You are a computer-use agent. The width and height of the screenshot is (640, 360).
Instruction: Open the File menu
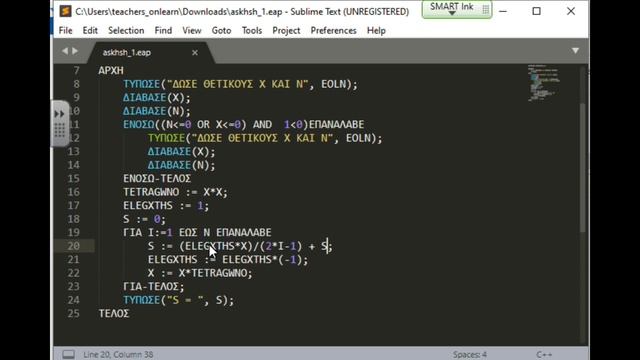[65, 31]
